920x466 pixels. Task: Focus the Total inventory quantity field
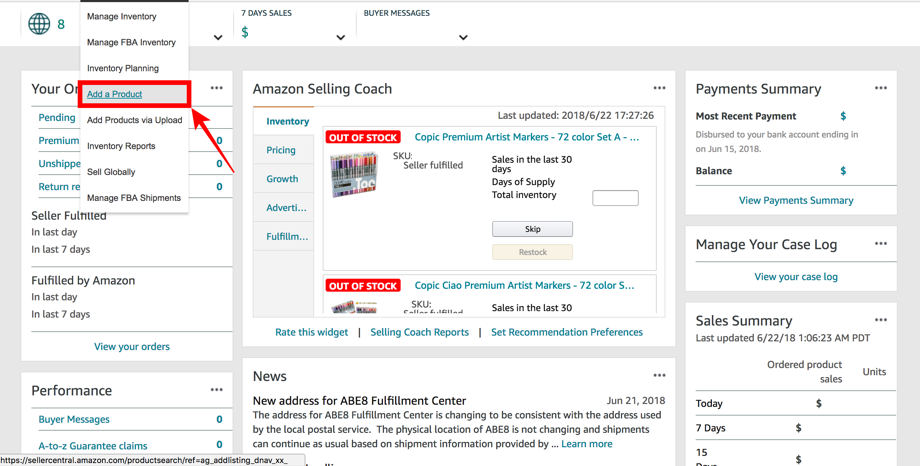coord(615,198)
